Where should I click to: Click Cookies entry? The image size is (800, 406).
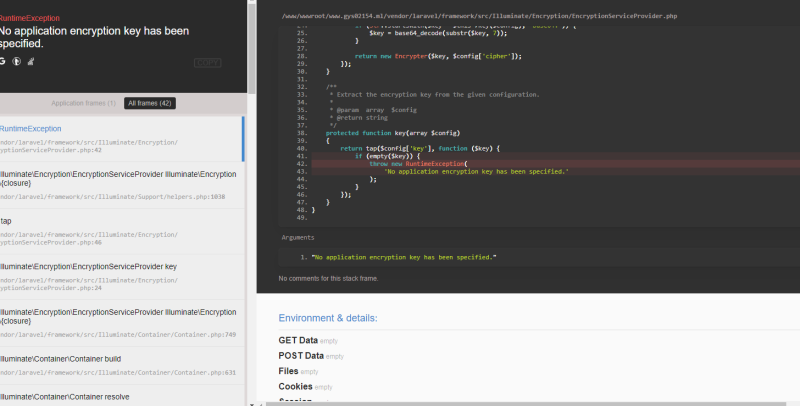306,386
